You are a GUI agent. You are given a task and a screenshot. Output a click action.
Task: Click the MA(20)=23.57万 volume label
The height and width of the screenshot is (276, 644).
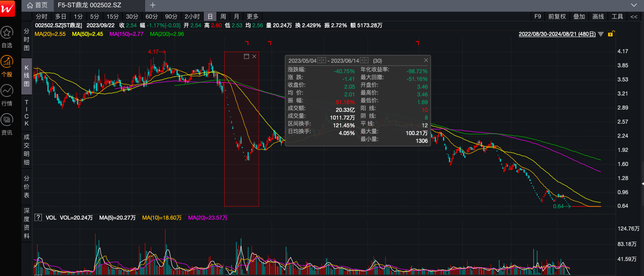(208, 218)
